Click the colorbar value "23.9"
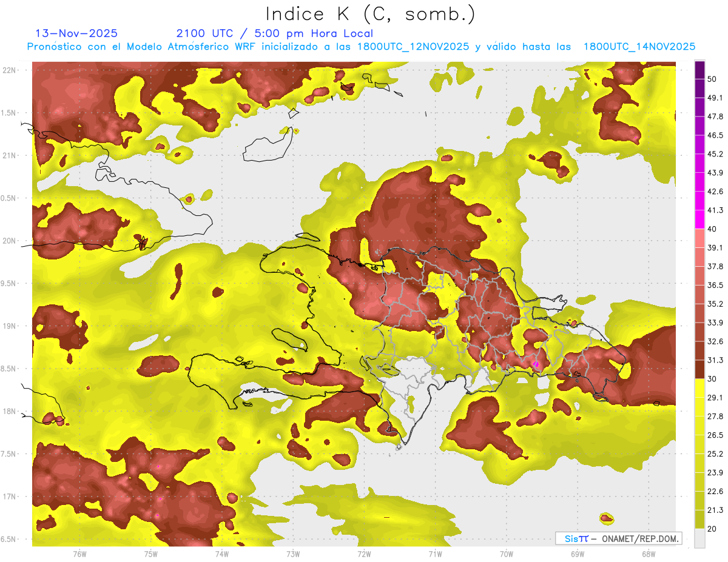This screenshot has width=728, height=562. (715, 473)
